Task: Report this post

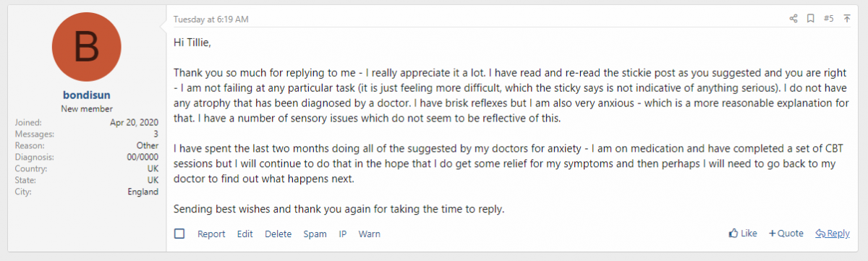Action: pos(211,234)
